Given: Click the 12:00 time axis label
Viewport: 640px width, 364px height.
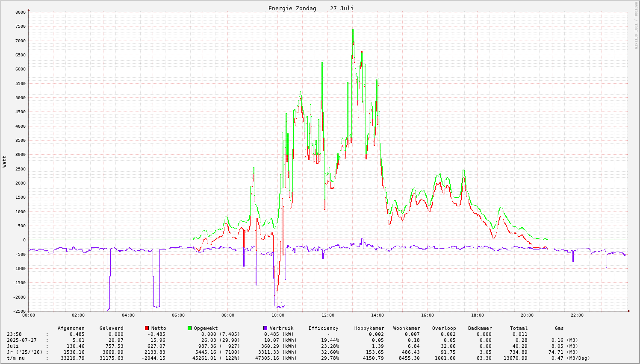Looking at the screenshot, I should pyautogui.click(x=327, y=315).
